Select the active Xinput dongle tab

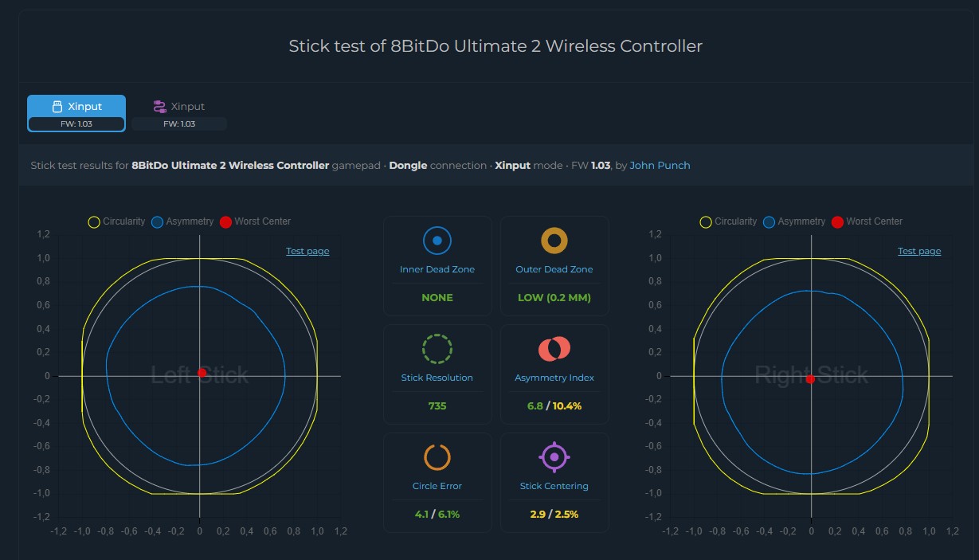point(76,113)
